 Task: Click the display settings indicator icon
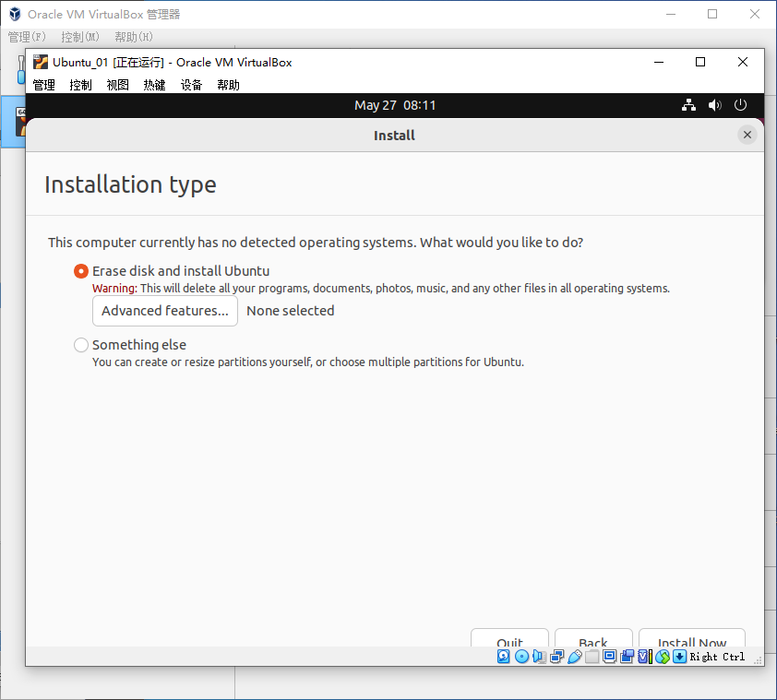(x=609, y=657)
